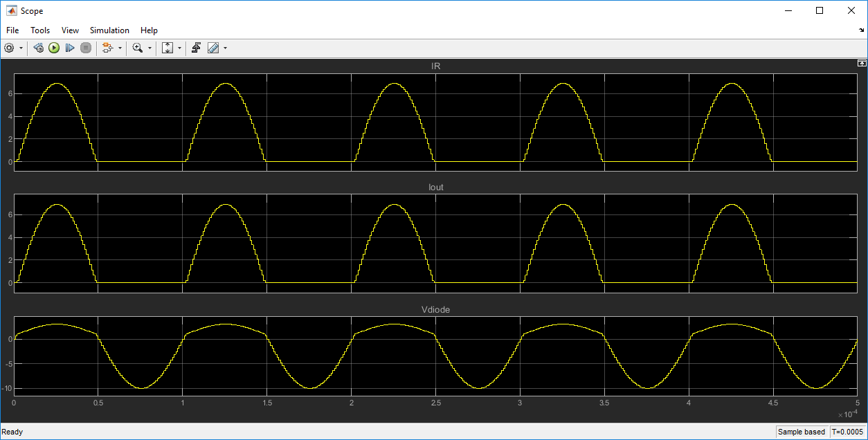Click the ×10⁻⁴ axis exponent label
Image resolution: width=868 pixels, height=440 pixels.
[x=848, y=414]
